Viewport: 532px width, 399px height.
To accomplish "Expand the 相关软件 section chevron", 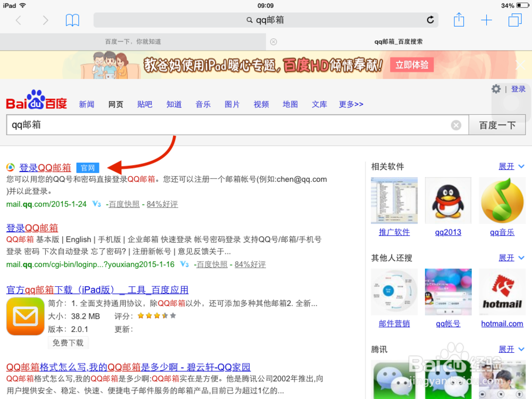I will click(521, 166).
